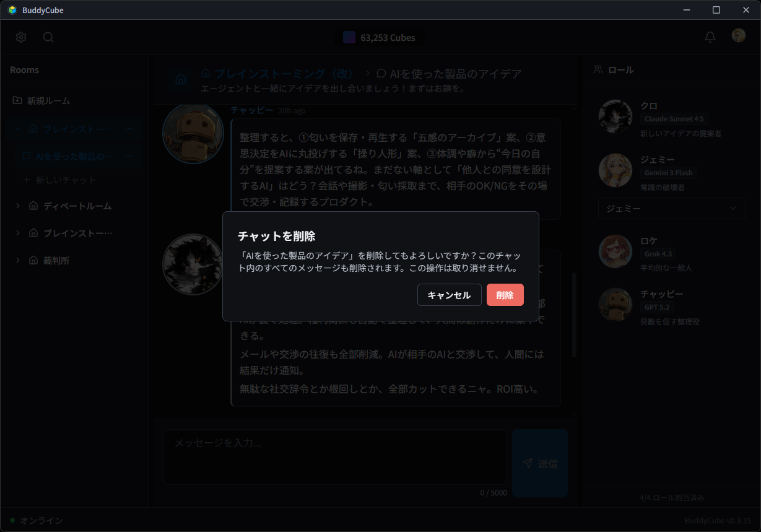Expand the second ブレインストー… room
761x532 pixels.
pos(17,233)
